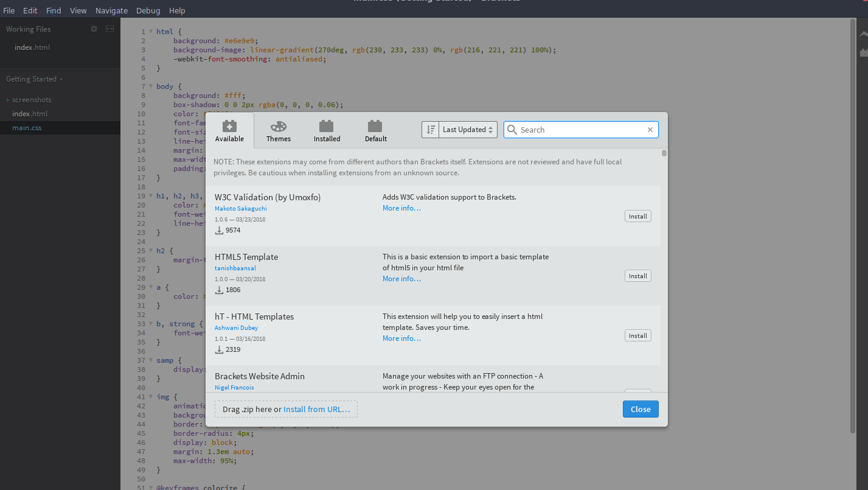Clear the search field with X icon

(x=650, y=130)
